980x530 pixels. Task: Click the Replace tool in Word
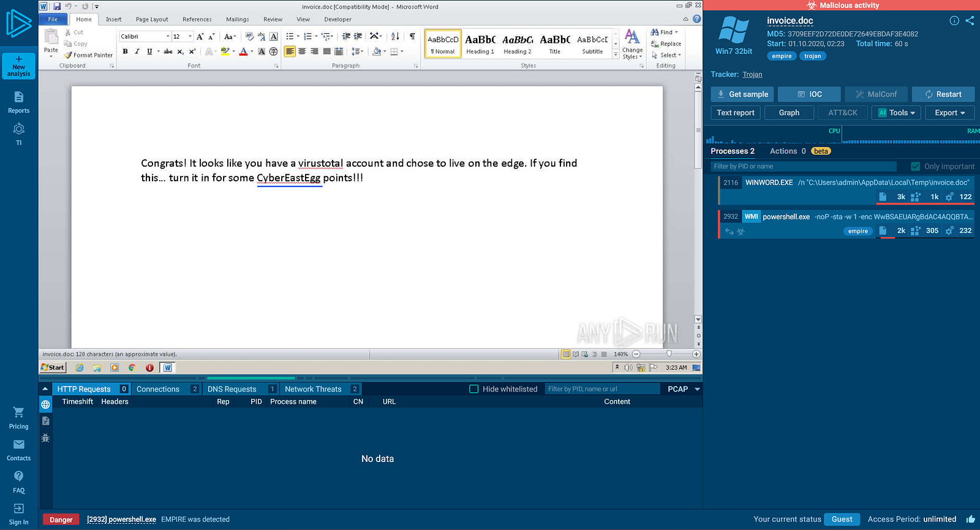(666, 44)
